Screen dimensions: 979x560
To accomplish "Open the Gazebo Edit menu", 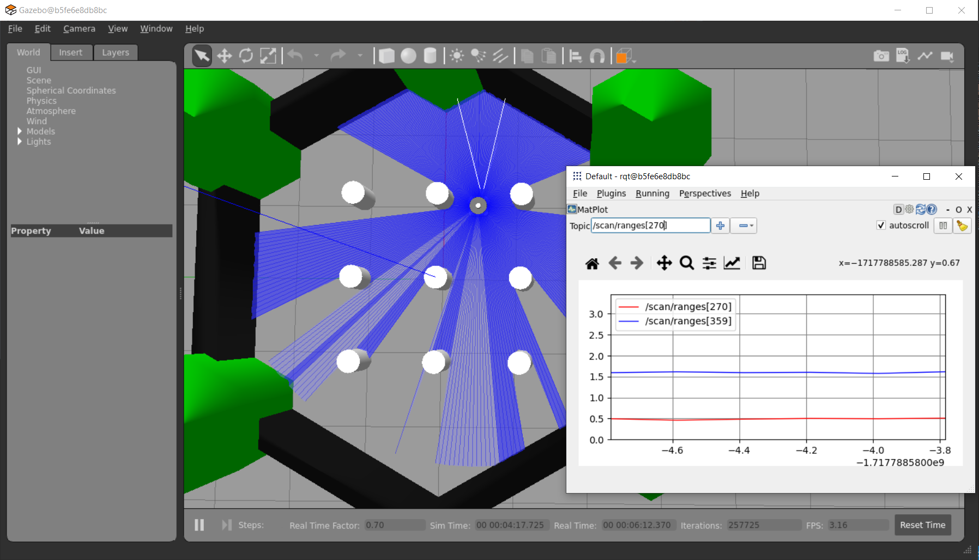I will pos(43,29).
